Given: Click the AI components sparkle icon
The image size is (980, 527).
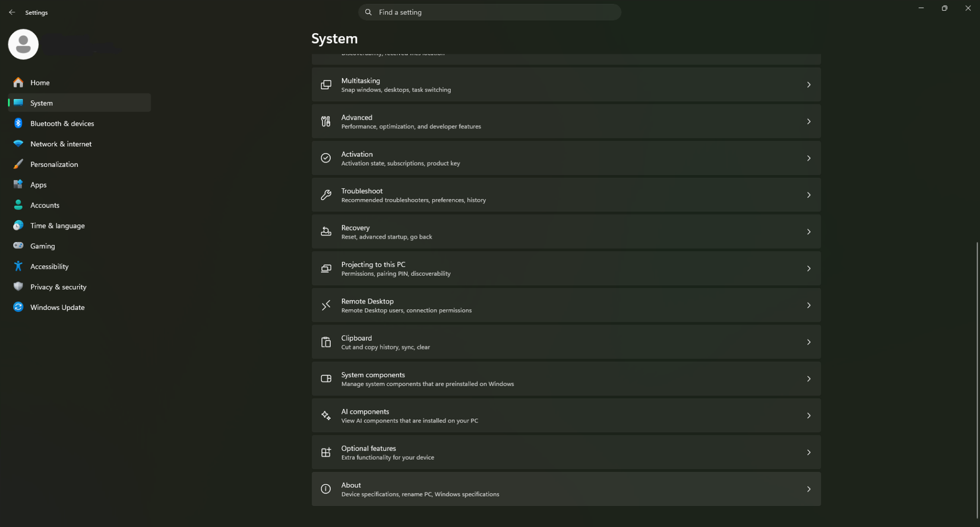Looking at the screenshot, I should [325, 416].
